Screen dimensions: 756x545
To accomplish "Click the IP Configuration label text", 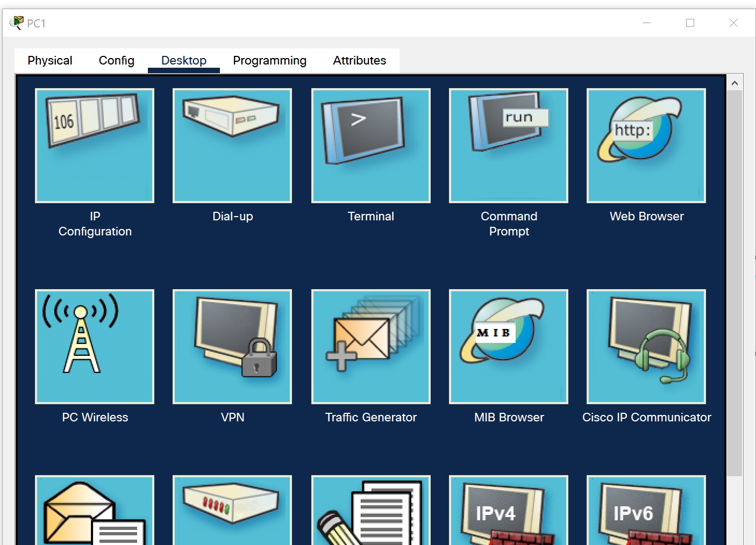I will (95, 224).
